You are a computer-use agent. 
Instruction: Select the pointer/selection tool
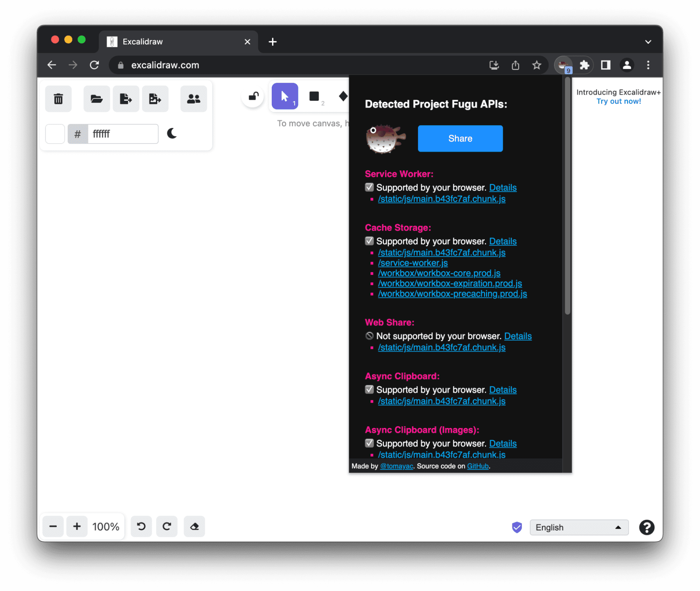point(285,96)
